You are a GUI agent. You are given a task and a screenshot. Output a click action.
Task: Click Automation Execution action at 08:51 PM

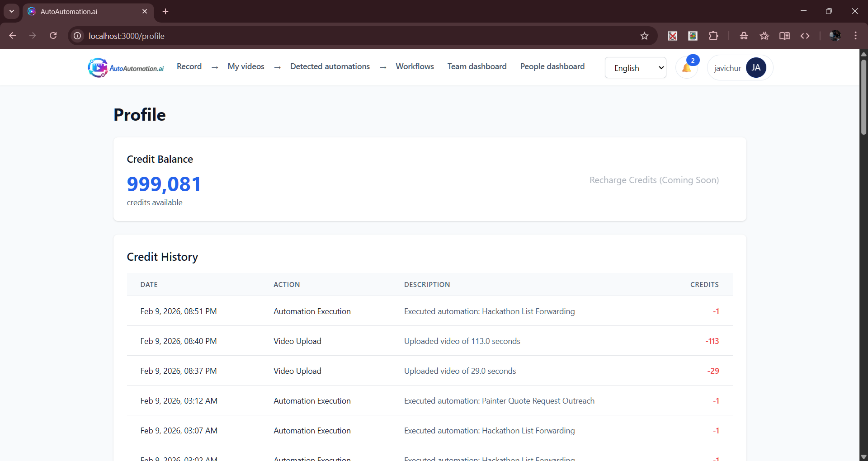point(312,311)
